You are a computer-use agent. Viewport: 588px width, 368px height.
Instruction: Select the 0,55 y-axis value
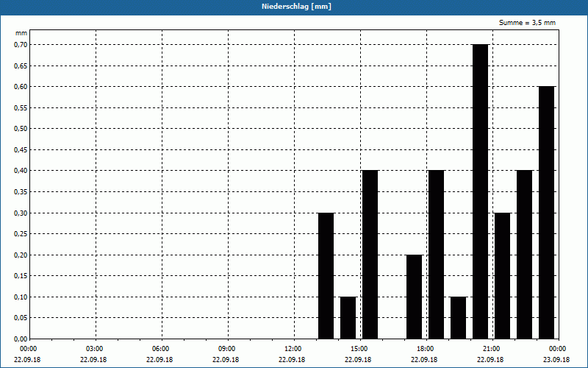21,107
